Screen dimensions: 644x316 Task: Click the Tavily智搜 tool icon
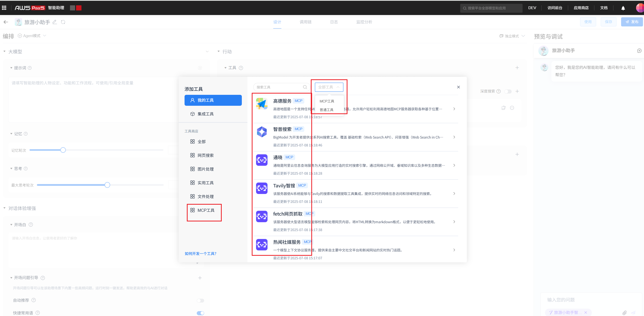[262, 188]
